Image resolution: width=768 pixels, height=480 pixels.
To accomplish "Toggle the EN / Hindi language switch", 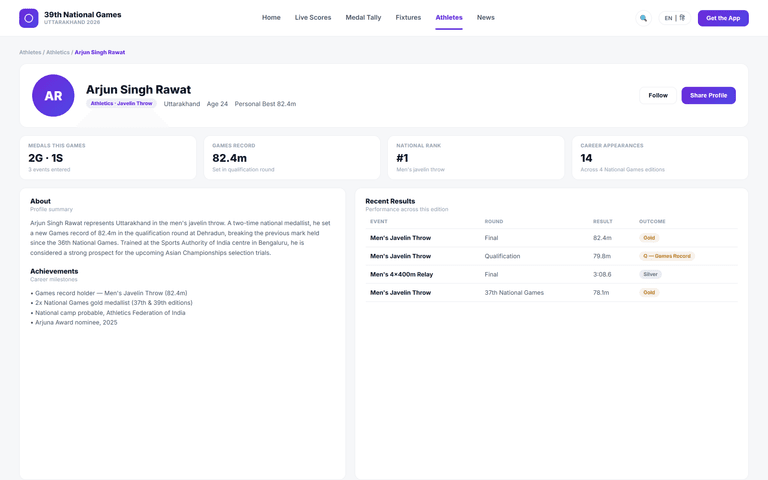I will tap(674, 18).
